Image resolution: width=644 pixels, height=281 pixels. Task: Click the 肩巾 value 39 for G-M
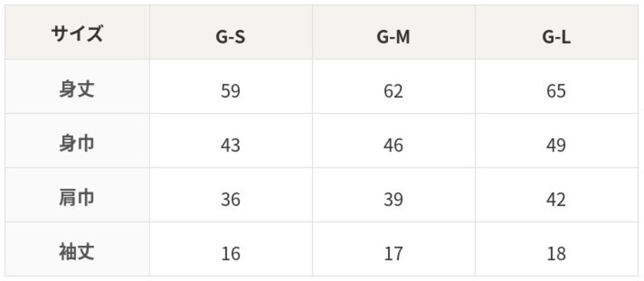pyautogui.click(x=394, y=195)
